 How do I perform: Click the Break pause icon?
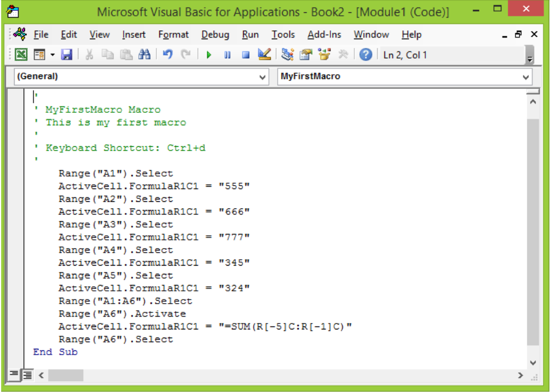click(x=227, y=55)
